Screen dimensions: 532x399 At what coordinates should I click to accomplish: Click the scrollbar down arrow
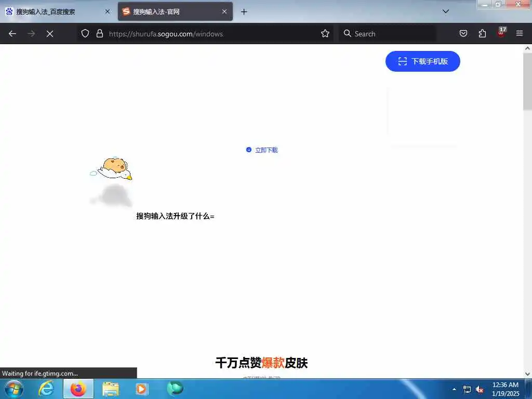[x=527, y=374]
